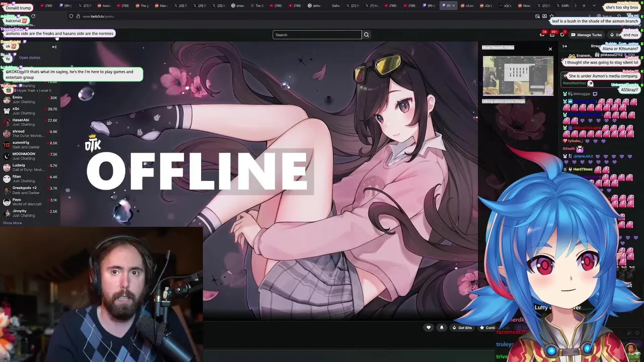Open filian's channel in the sidebar

30,178
